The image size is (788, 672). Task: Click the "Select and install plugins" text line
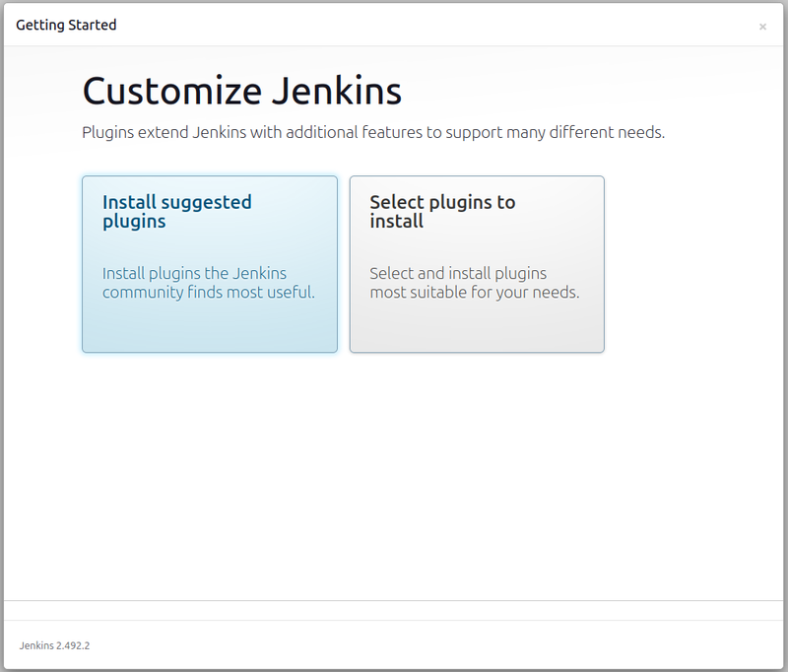tap(458, 273)
